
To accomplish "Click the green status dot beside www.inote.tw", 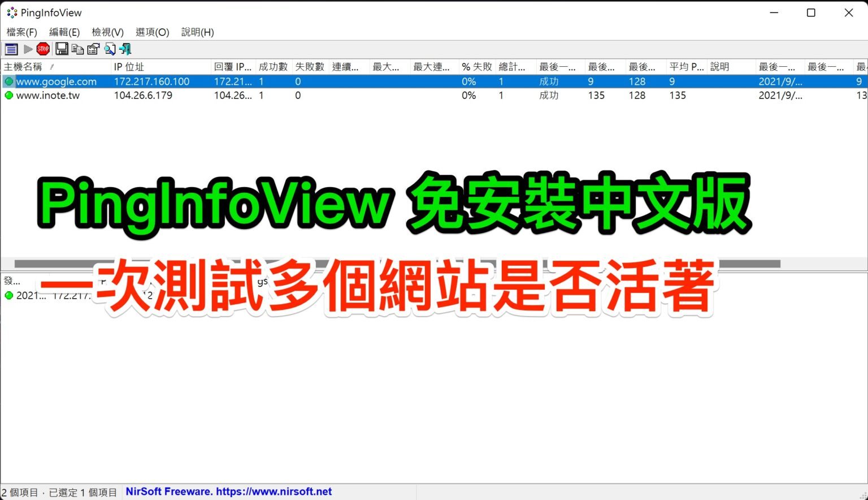I will [x=8, y=95].
